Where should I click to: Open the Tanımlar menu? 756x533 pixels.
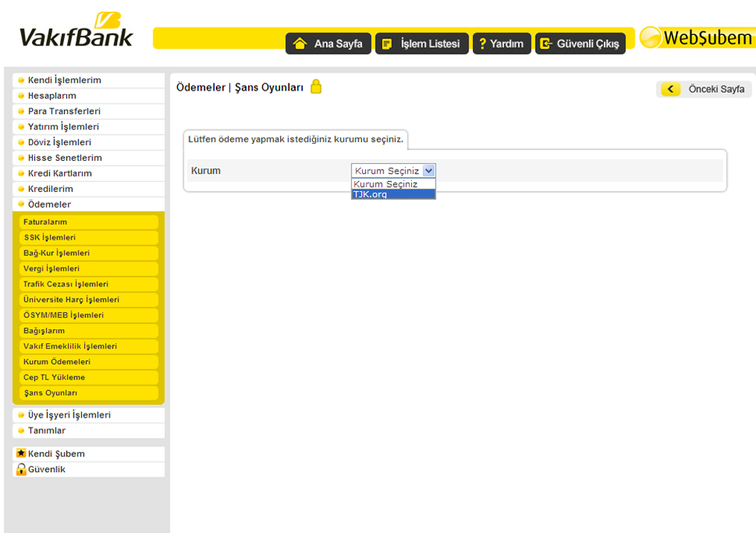(x=88, y=430)
